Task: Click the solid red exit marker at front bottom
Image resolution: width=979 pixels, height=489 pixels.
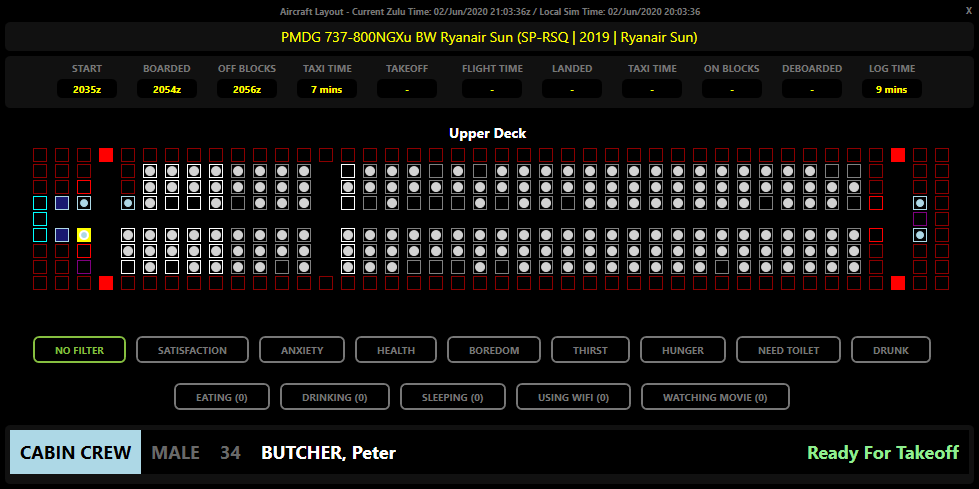Action: (106, 283)
